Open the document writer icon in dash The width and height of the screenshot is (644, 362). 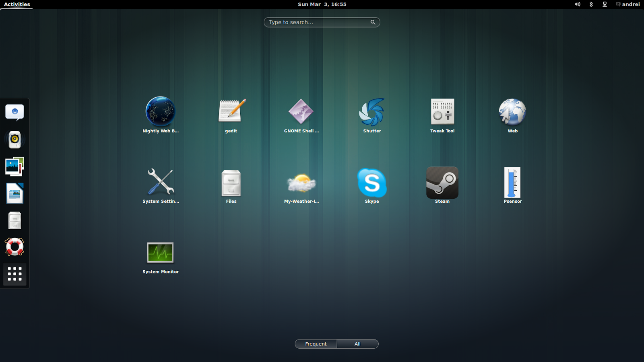[14, 193]
